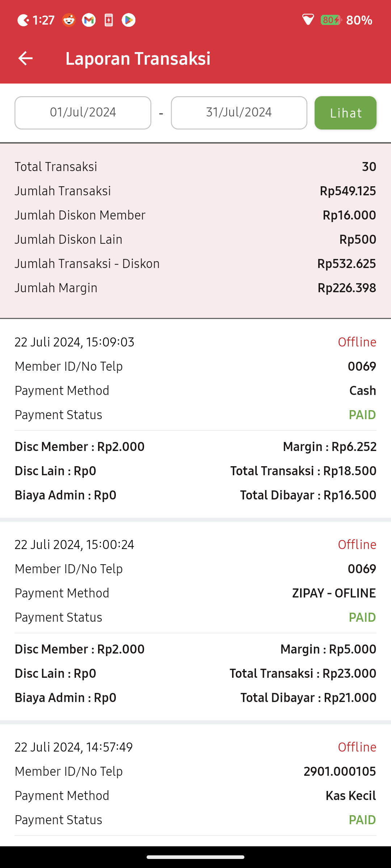
Task: Tap the Jumlah Margin summary row
Action: click(195, 288)
